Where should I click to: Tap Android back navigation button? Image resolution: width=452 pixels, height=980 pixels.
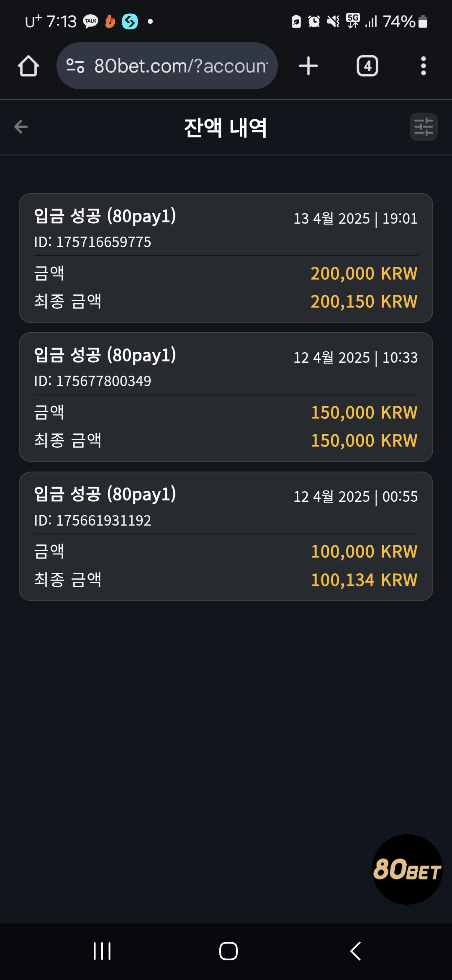click(x=356, y=951)
